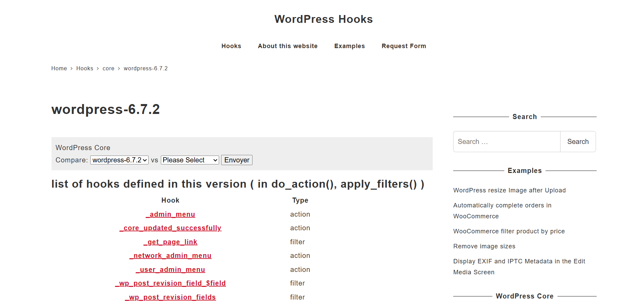Open the wordpress-6.7.2 version dropdown
The image size is (644, 306).
coord(119,160)
